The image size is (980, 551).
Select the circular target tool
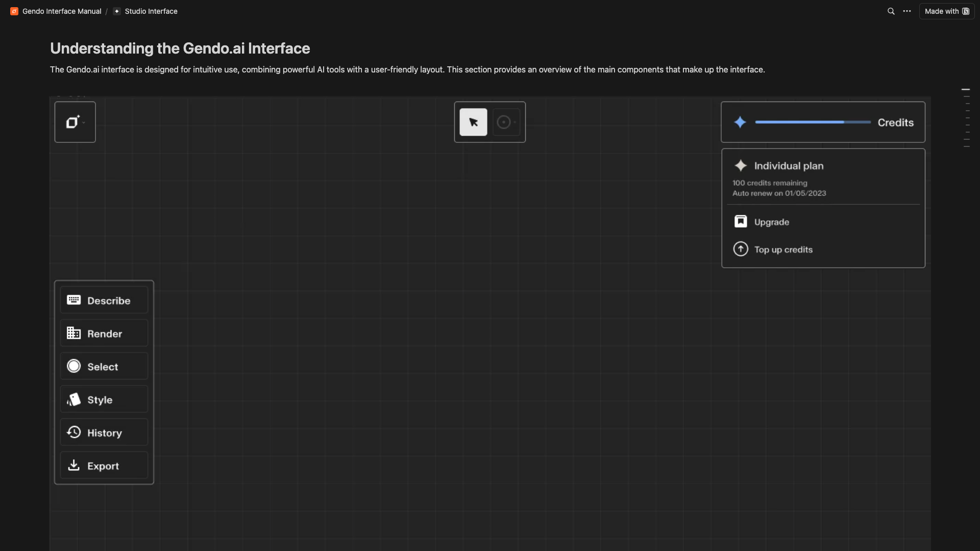(x=505, y=122)
